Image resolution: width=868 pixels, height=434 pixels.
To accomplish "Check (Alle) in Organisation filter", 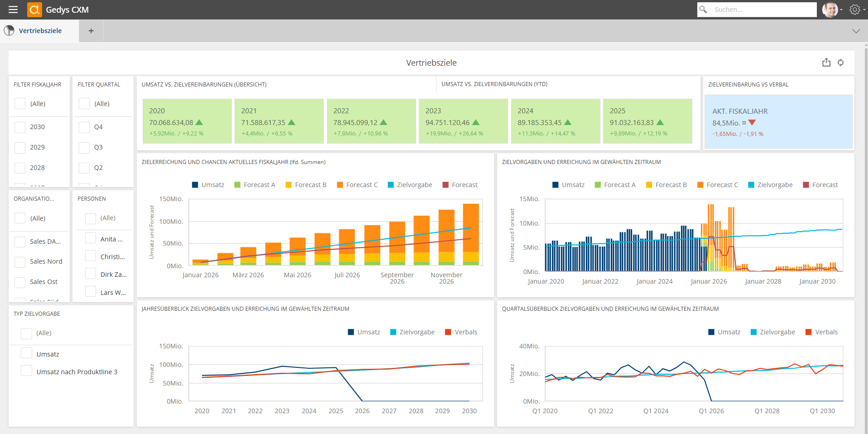I will point(20,218).
